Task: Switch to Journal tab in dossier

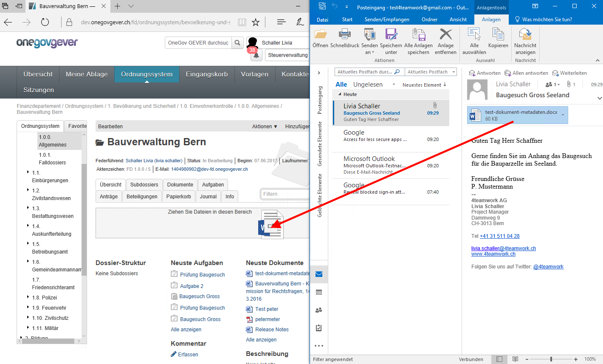Action: (x=208, y=197)
